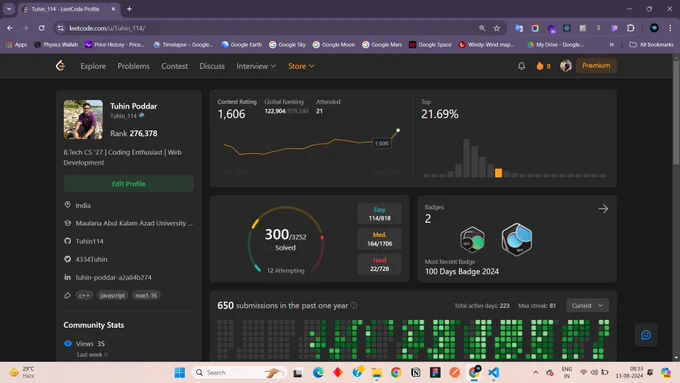Open the badges arrow to view all

[603, 209]
